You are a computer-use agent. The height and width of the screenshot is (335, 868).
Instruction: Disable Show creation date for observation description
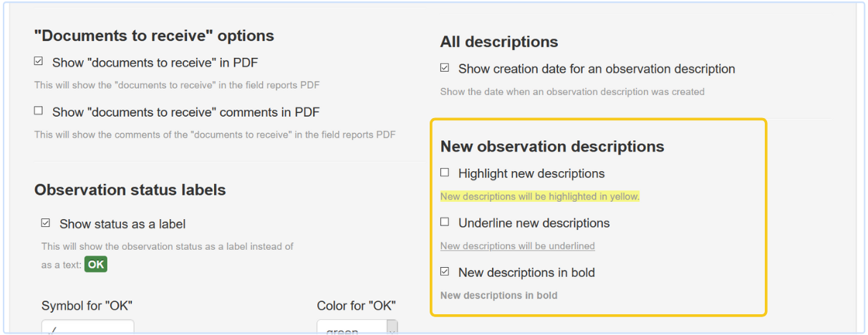pyautogui.click(x=445, y=68)
